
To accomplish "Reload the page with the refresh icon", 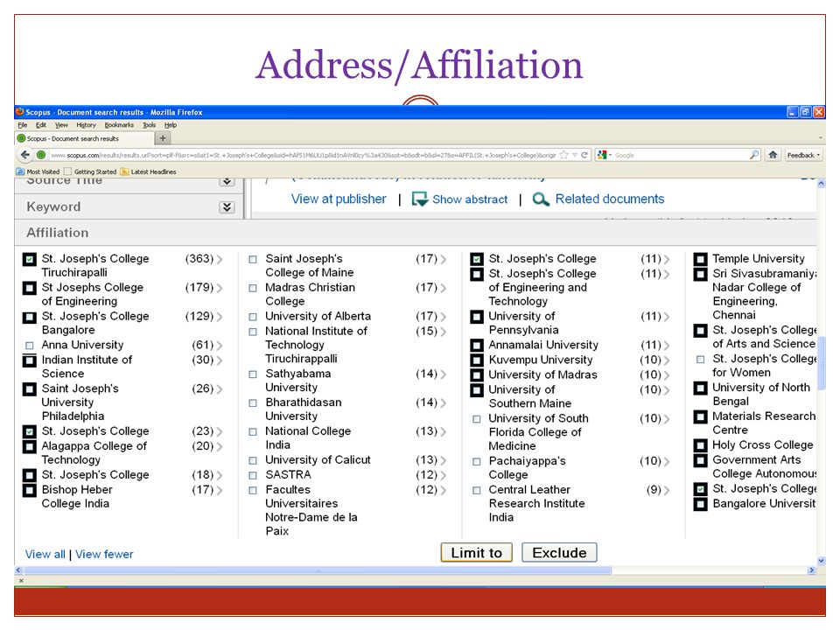I will pos(584,155).
